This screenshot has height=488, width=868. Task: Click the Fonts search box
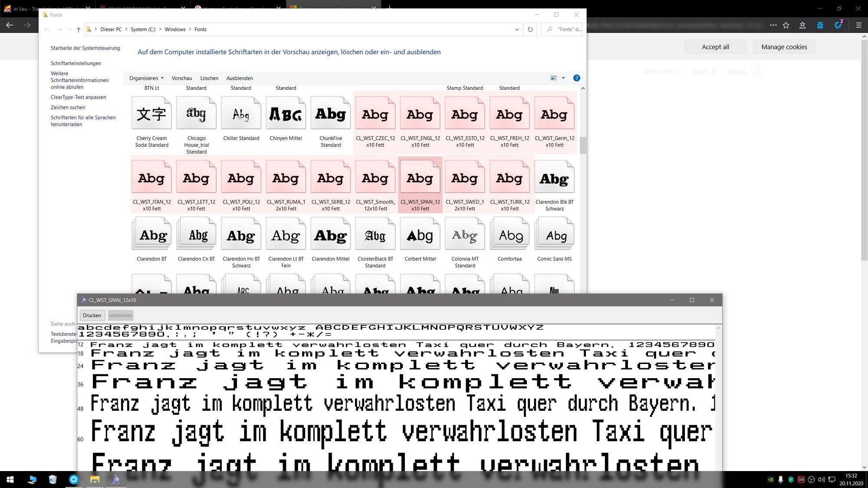point(562,29)
